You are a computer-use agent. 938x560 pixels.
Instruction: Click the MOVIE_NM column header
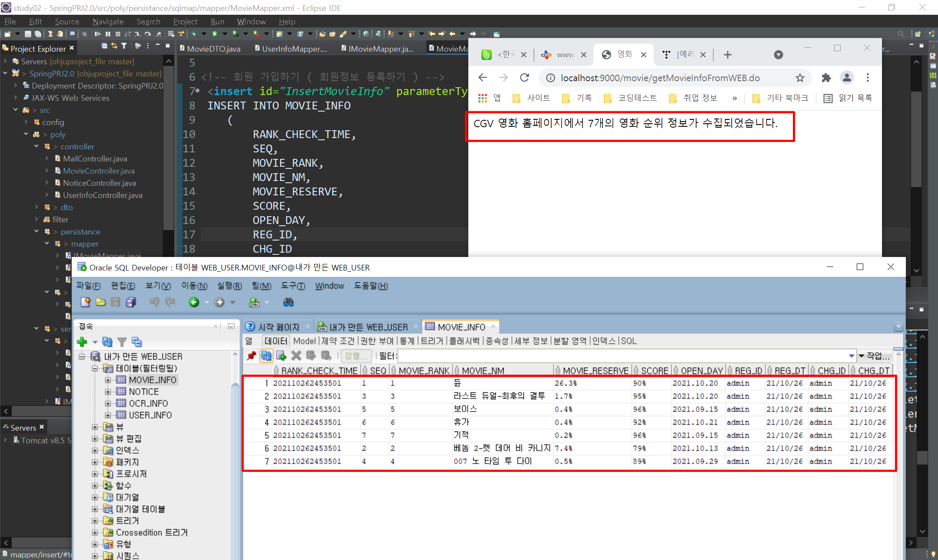pyautogui.click(x=482, y=371)
